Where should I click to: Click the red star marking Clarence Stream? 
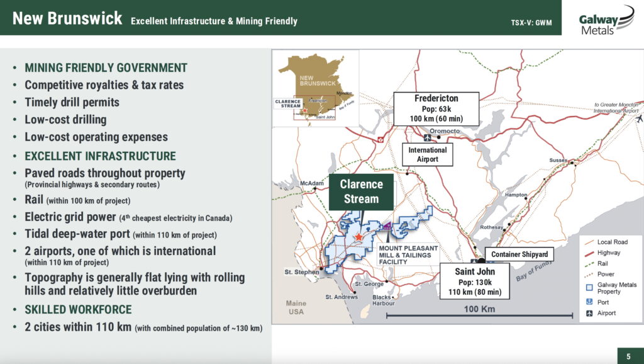point(358,237)
